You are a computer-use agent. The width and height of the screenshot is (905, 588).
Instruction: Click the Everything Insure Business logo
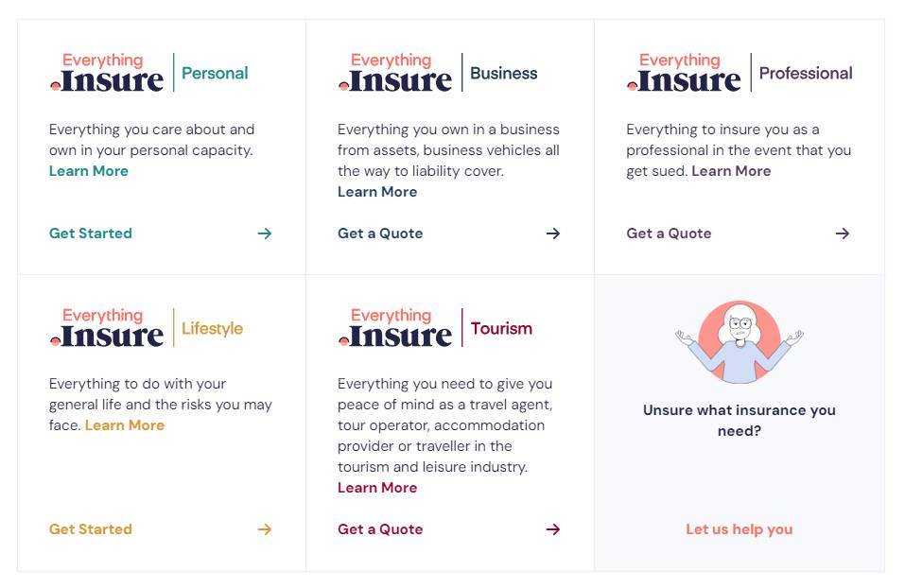tap(437, 73)
